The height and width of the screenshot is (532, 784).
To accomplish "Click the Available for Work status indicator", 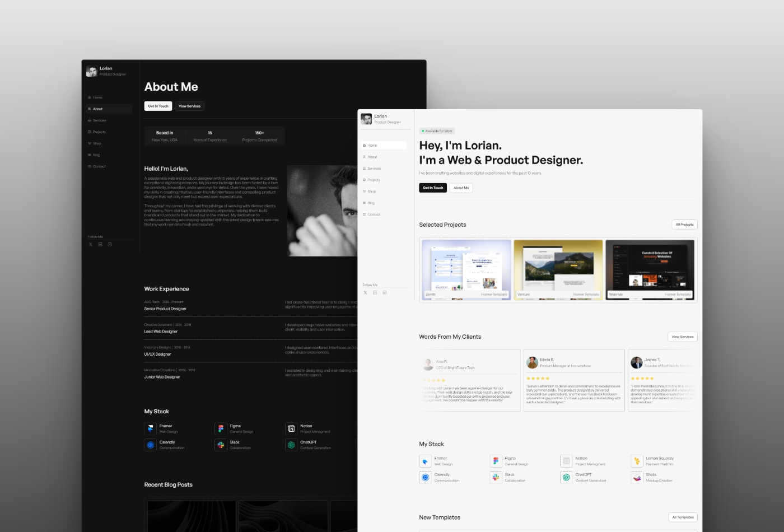I will 437,130.
